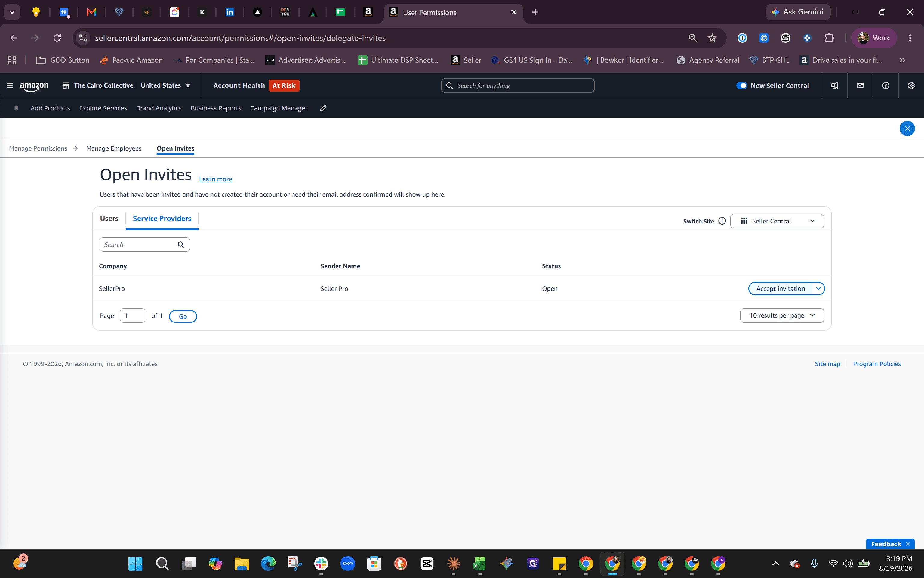924x578 pixels.
Task: Click the Learn more link
Action: point(215,179)
